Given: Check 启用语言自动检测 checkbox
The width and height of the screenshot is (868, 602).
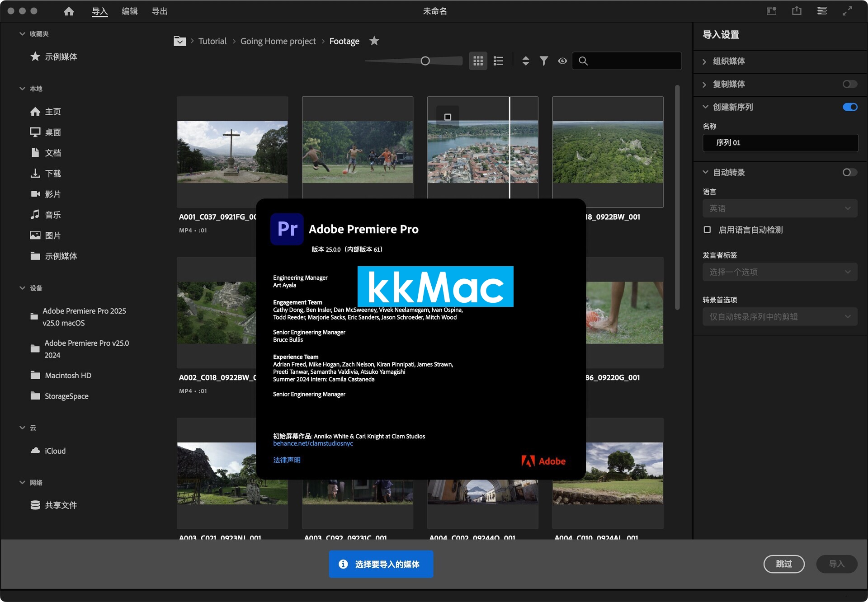Looking at the screenshot, I should point(708,230).
